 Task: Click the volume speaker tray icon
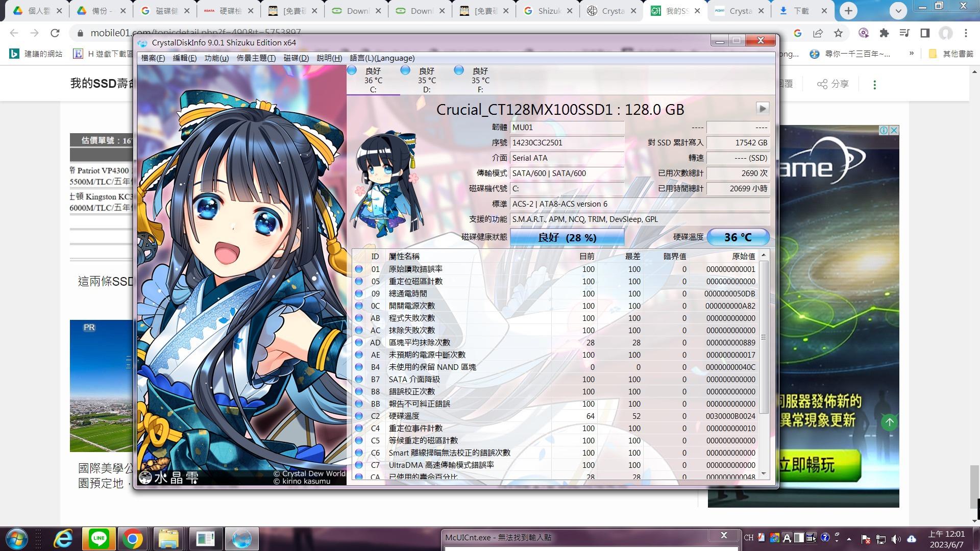point(896,539)
